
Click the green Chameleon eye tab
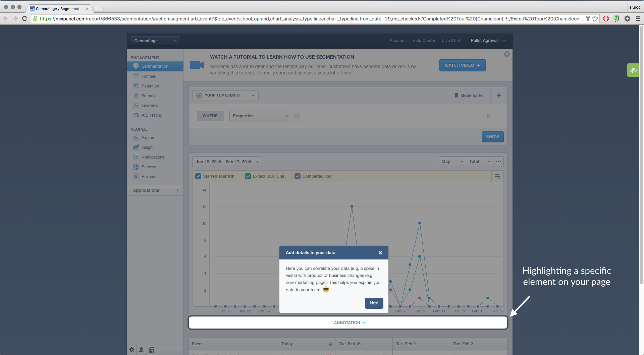(633, 70)
